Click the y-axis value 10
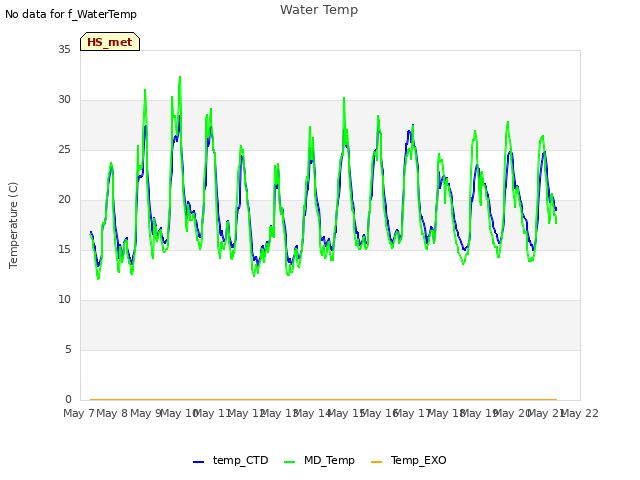 64,300
